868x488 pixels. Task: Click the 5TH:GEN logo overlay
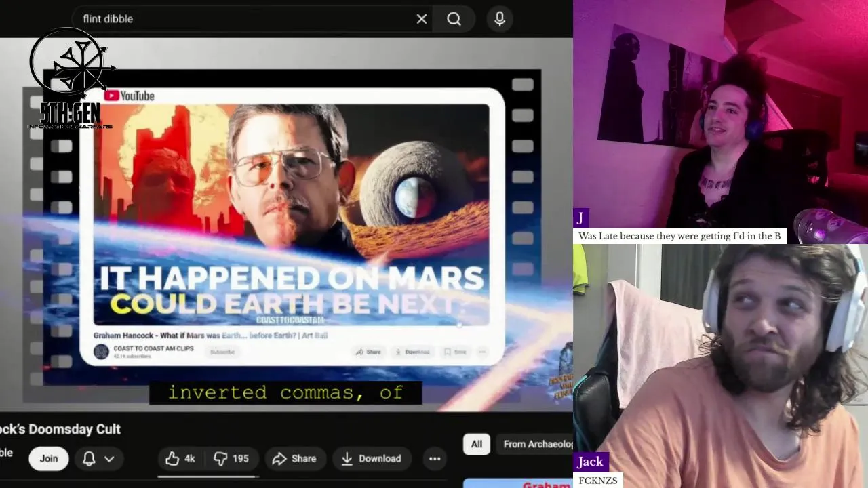point(70,78)
